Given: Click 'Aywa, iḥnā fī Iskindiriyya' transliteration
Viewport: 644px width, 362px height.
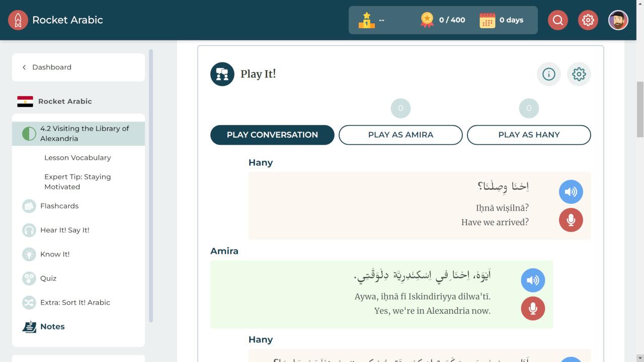Looking at the screenshot, I should pyautogui.click(x=423, y=297).
